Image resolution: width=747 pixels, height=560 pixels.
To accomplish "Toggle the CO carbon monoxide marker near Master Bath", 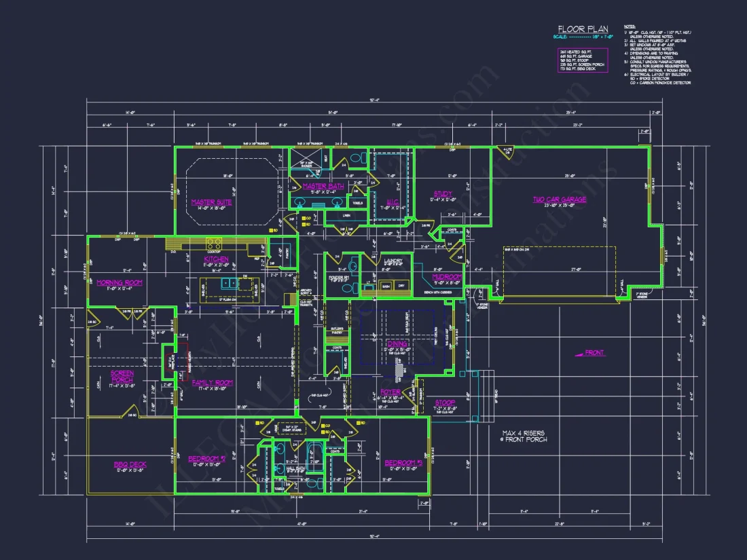I will [x=305, y=218].
